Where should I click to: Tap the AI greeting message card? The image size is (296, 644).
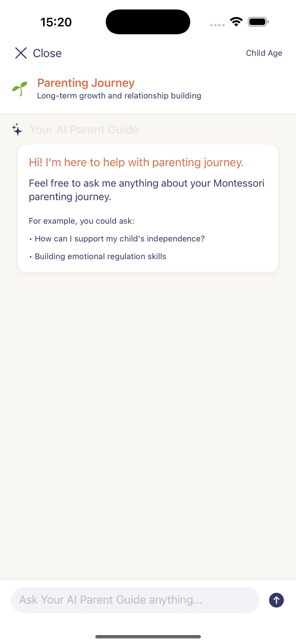[148, 208]
